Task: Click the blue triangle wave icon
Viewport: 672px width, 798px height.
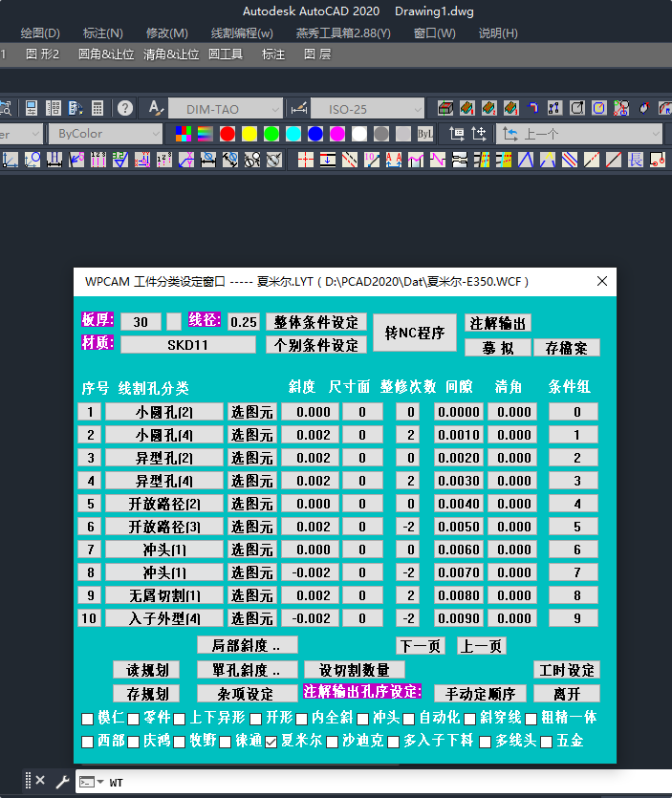Action: pos(526,160)
